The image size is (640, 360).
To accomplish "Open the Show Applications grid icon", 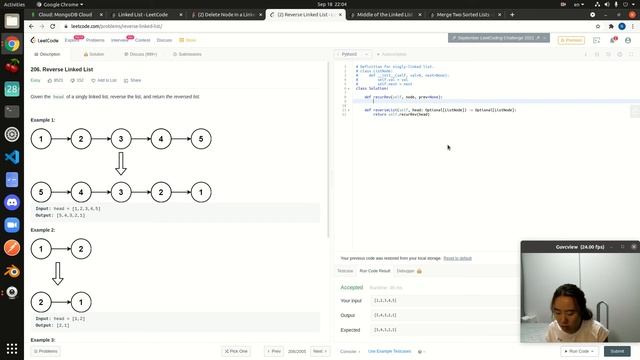I will [x=12, y=348].
